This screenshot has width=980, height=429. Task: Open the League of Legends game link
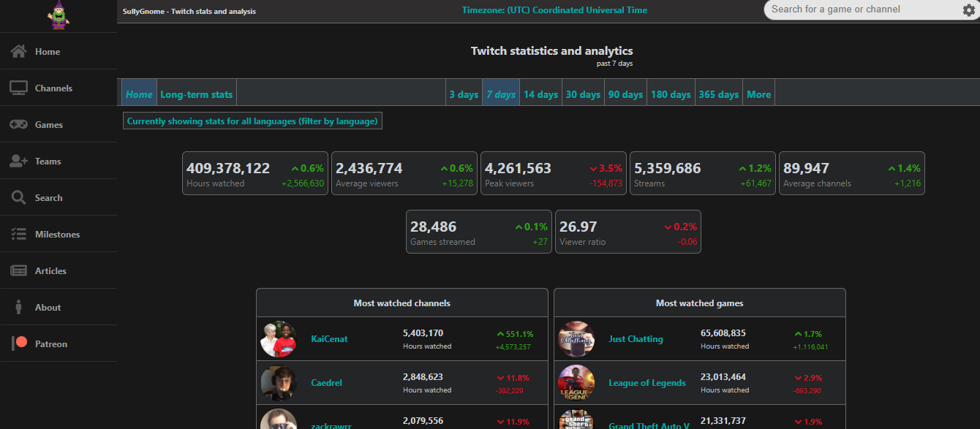pyautogui.click(x=647, y=383)
